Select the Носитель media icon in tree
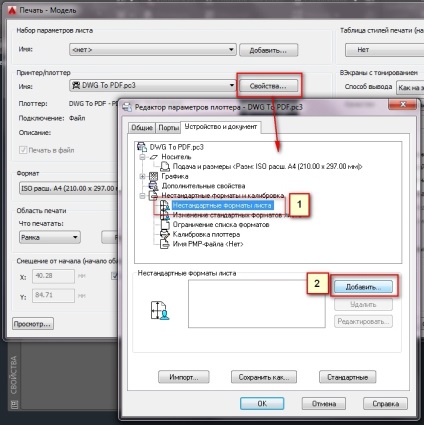 (154, 157)
